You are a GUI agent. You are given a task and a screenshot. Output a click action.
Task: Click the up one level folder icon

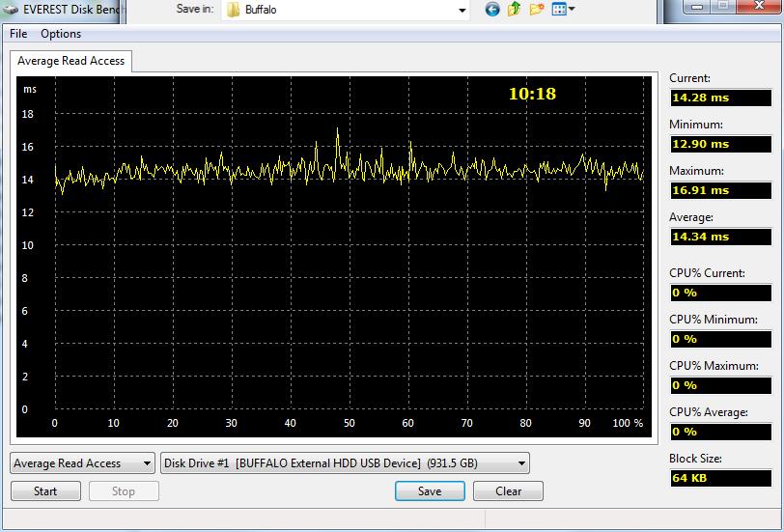515,10
